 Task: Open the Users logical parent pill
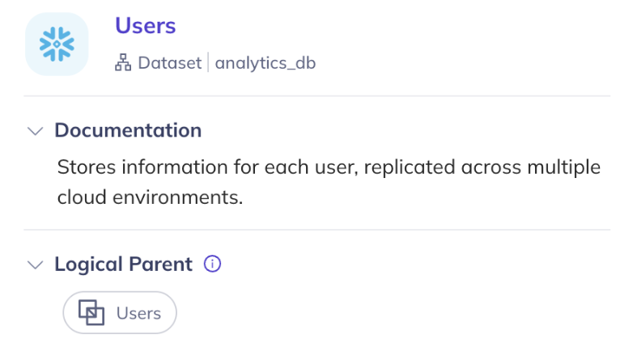[x=120, y=313]
